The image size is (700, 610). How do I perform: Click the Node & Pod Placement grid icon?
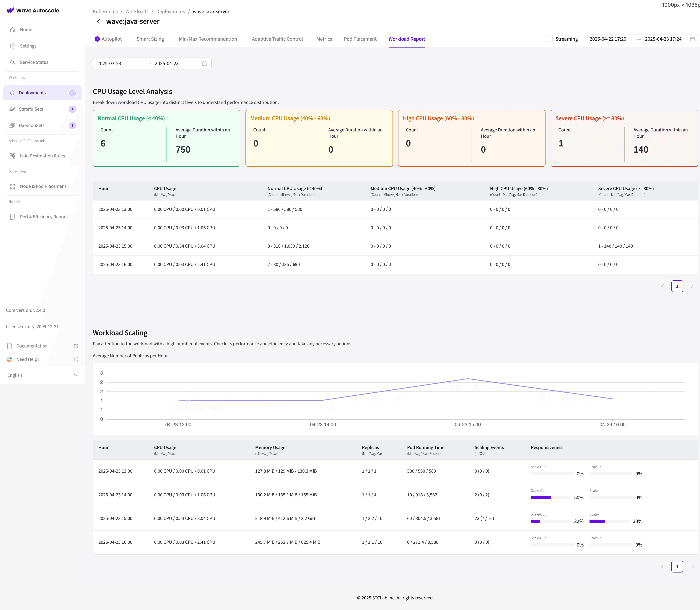[13, 186]
